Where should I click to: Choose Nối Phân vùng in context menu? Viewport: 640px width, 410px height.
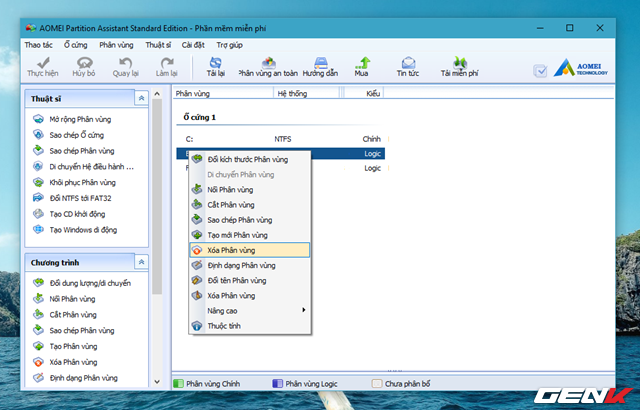tap(250, 190)
